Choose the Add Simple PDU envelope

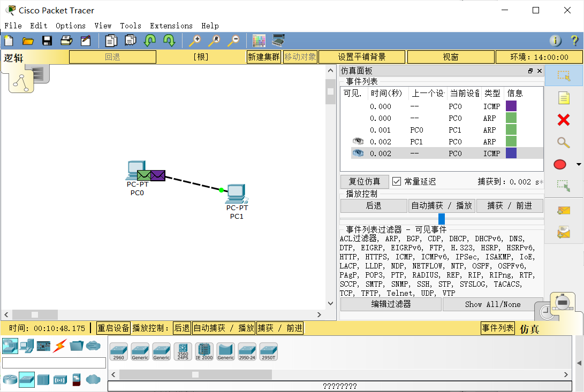(564, 211)
